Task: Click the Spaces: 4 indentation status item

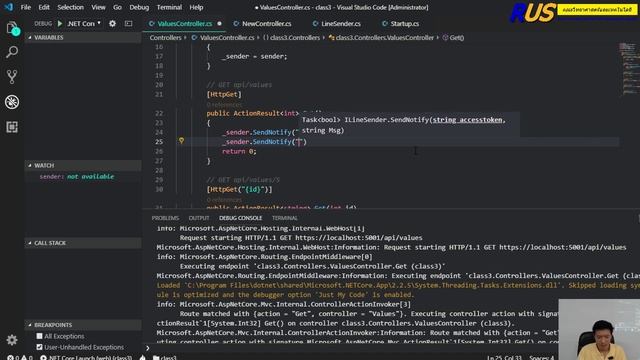Action: click(x=542, y=358)
